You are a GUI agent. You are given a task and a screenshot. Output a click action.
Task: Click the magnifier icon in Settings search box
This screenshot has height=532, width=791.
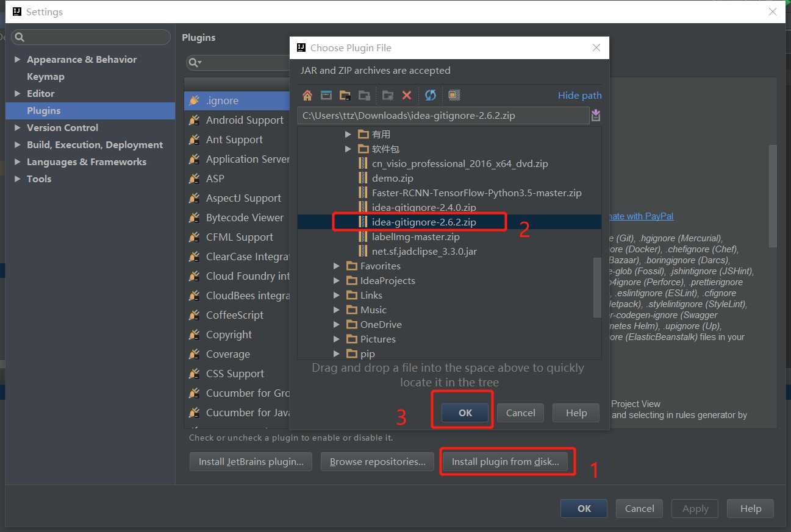click(x=20, y=37)
